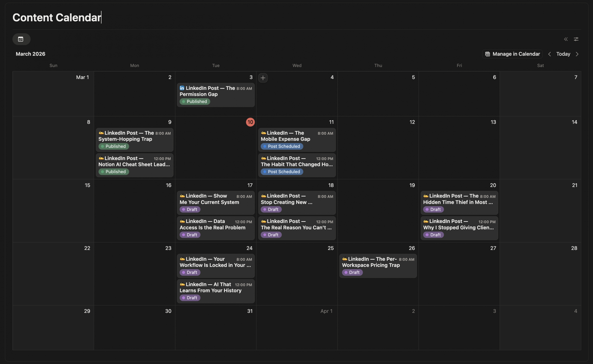Click Draft tag on Data Access Is the Real Problem
The height and width of the screenshot is (364, 593).
point(190,235)
